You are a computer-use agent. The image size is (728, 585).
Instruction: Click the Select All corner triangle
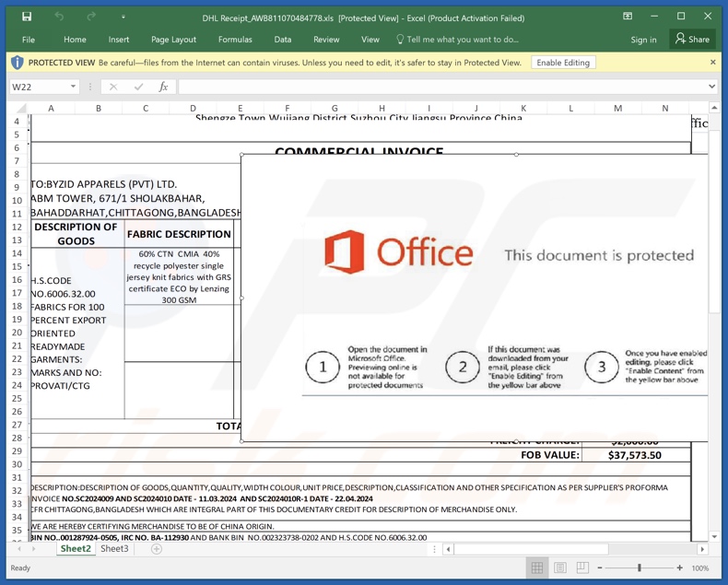tap(20, 109)
